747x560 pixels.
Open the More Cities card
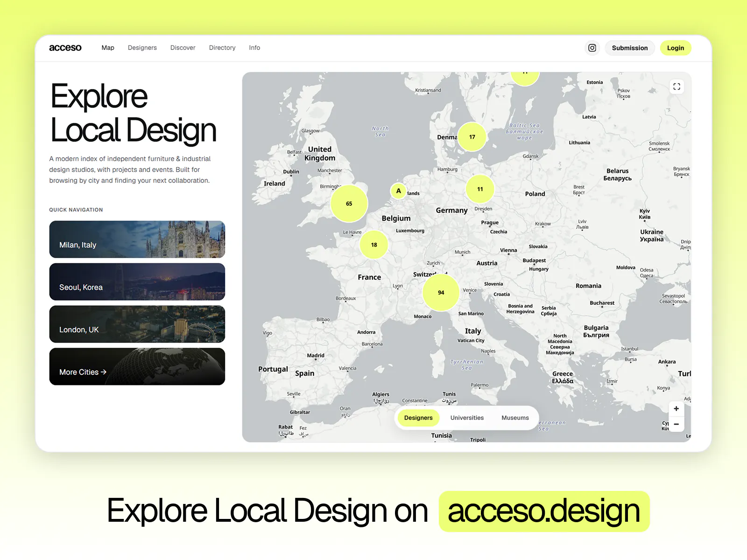[137, 367]
